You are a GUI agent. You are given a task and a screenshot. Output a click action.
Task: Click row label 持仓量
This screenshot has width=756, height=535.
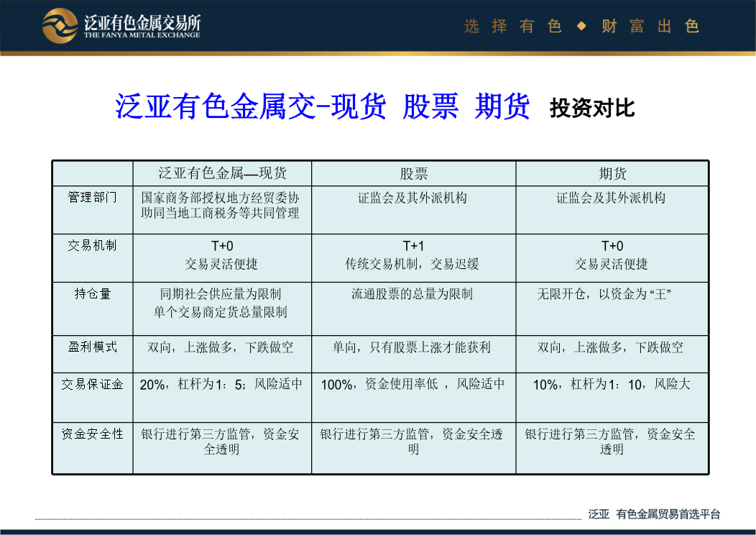(x=93, y=294)
